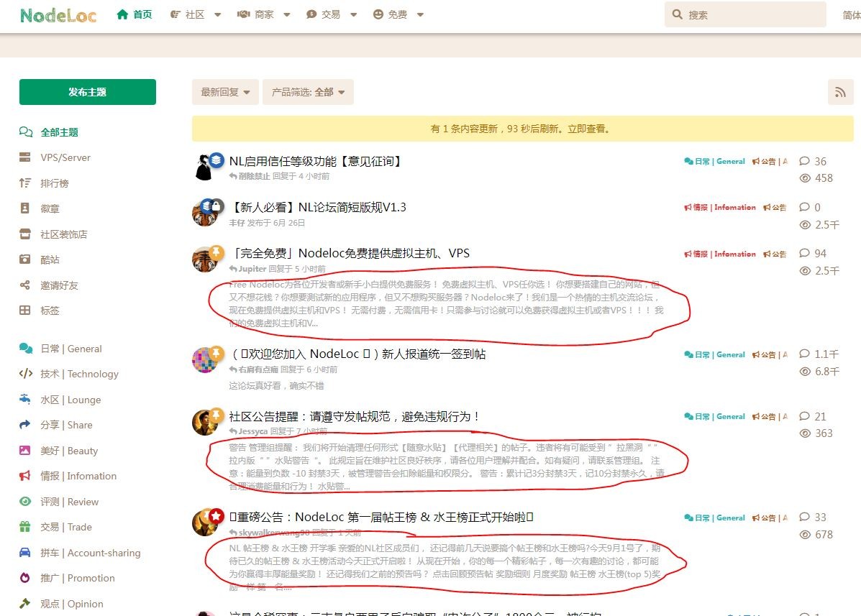Screen dimensions: 861x616
Task: Click the 标签 tags grid icon
Action: 24,310
